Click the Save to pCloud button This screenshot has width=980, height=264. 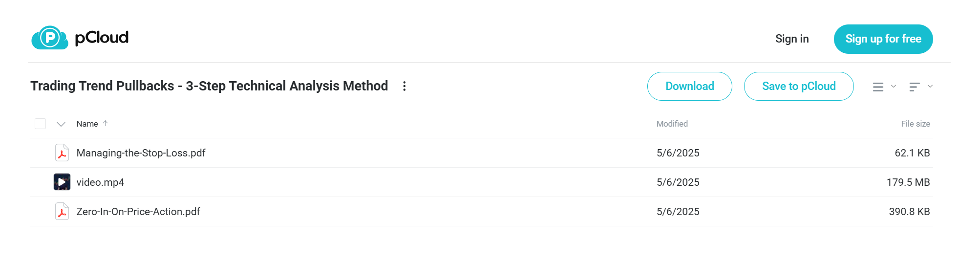tap(799, 87)
